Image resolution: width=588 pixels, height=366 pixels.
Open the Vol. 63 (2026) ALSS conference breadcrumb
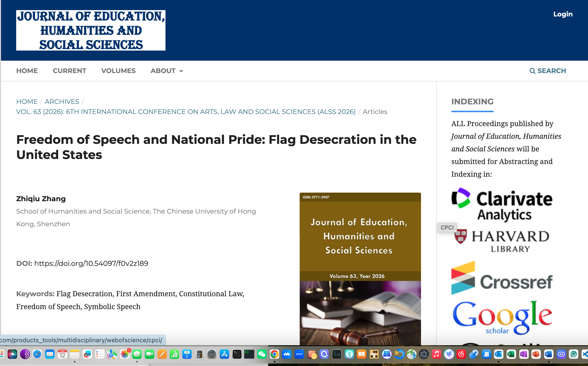186,112
